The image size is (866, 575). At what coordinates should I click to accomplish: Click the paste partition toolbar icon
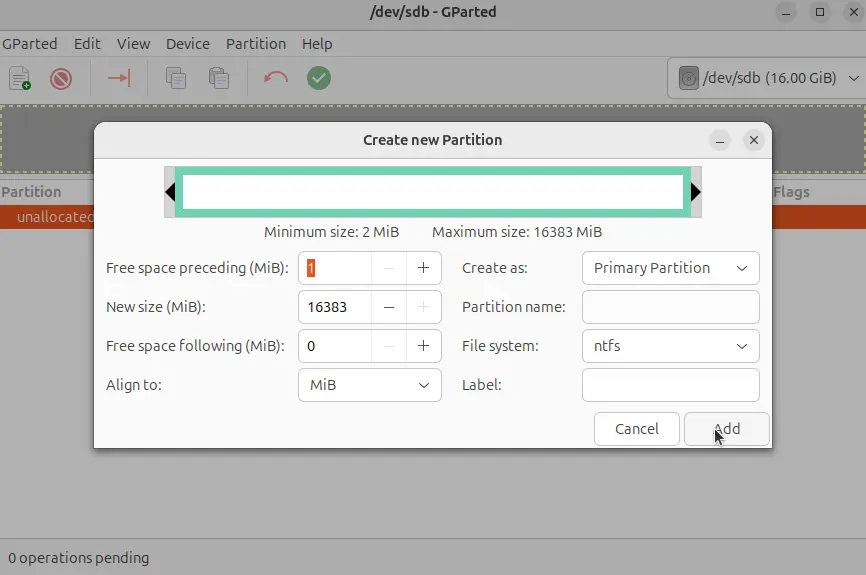tap(219, 78)
